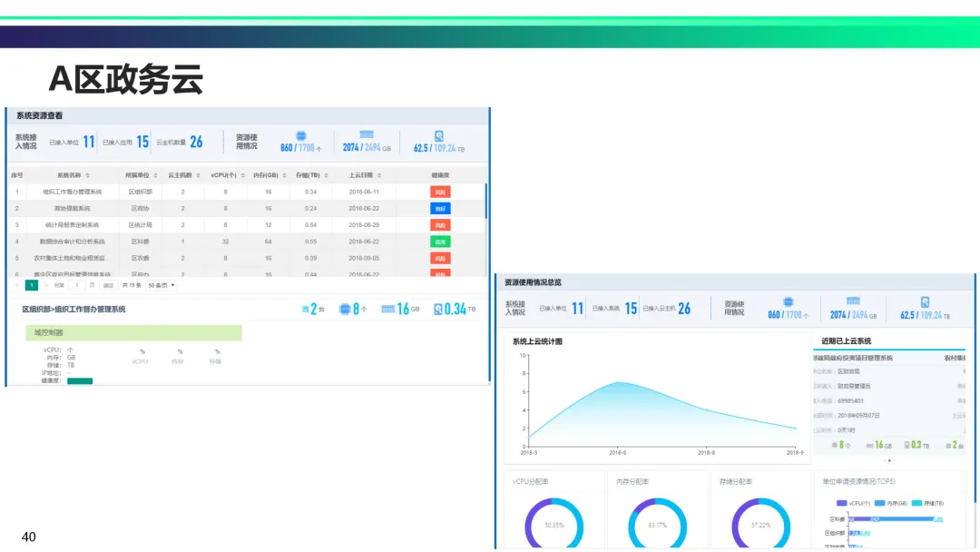Viewport: 980px width, 552px height.
Task: Click disk icon next to green 0.3 TB value
Action: [907, 445]
